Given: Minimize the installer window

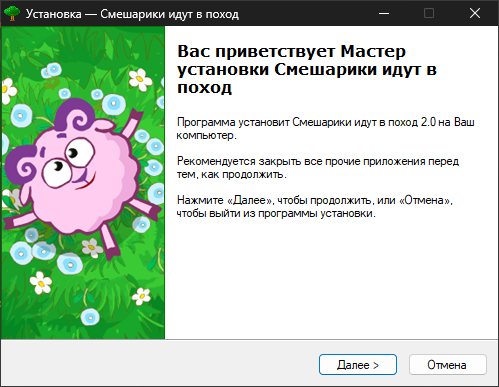Looking at the screenshot, I should point(384,13).
